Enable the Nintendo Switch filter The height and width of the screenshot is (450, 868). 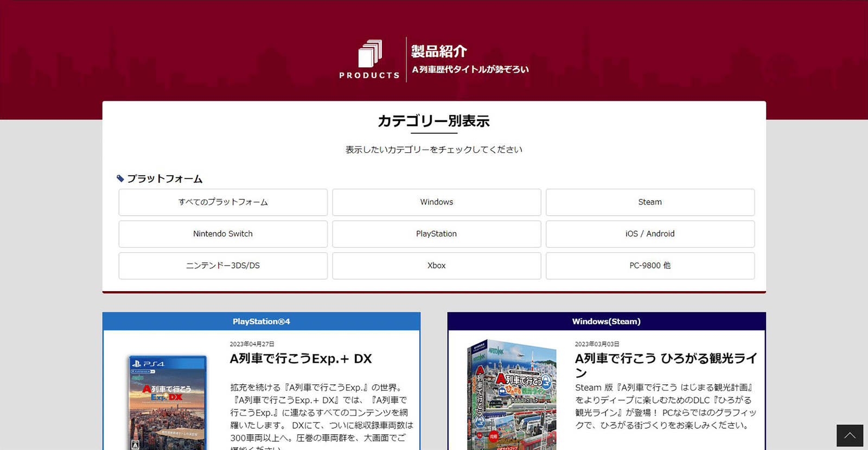pos(223,234)
